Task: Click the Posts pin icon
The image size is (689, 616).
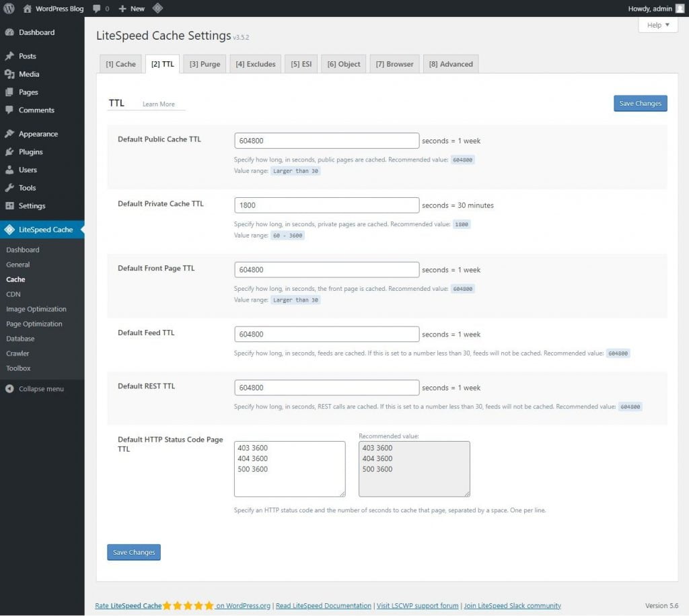Action: [x=9, y=56]
